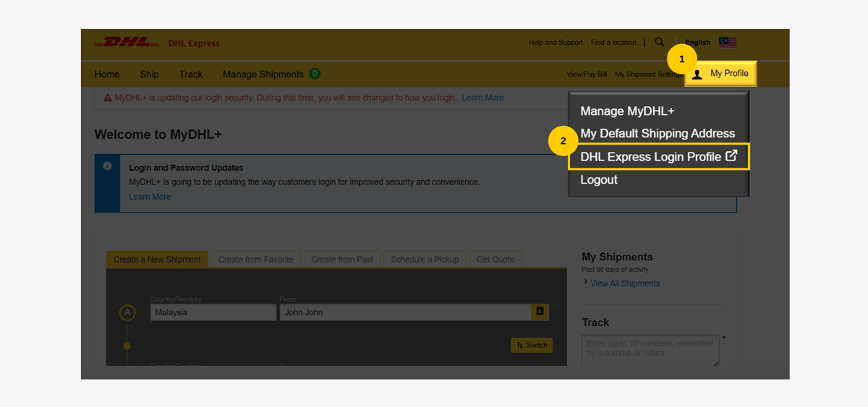Viewport: 868px width, 407px height.
Task: Click Help and Support link
Action: [x=556, y=43]
